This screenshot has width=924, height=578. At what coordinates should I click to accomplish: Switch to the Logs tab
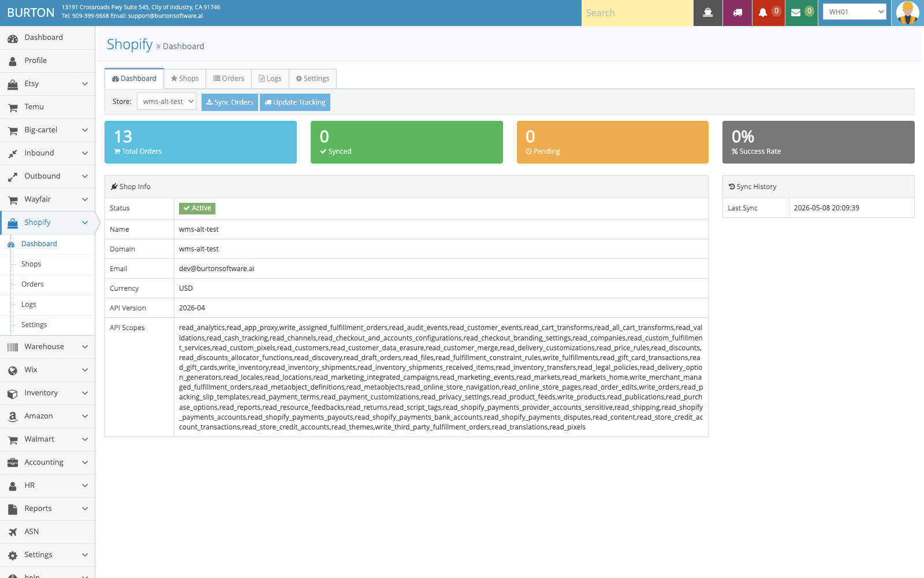270,79
